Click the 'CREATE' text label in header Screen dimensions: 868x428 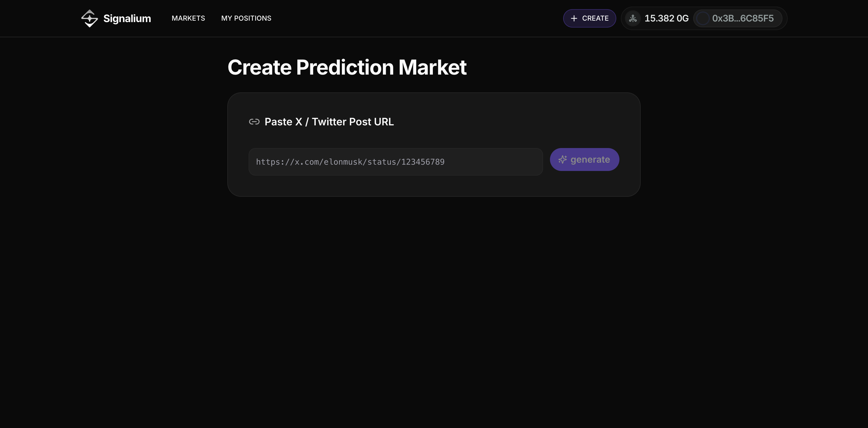(595, 19)
